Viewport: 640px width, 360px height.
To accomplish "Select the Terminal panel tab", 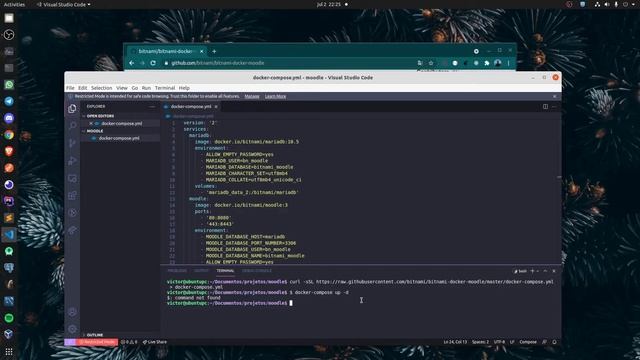I will pos(225,271).
